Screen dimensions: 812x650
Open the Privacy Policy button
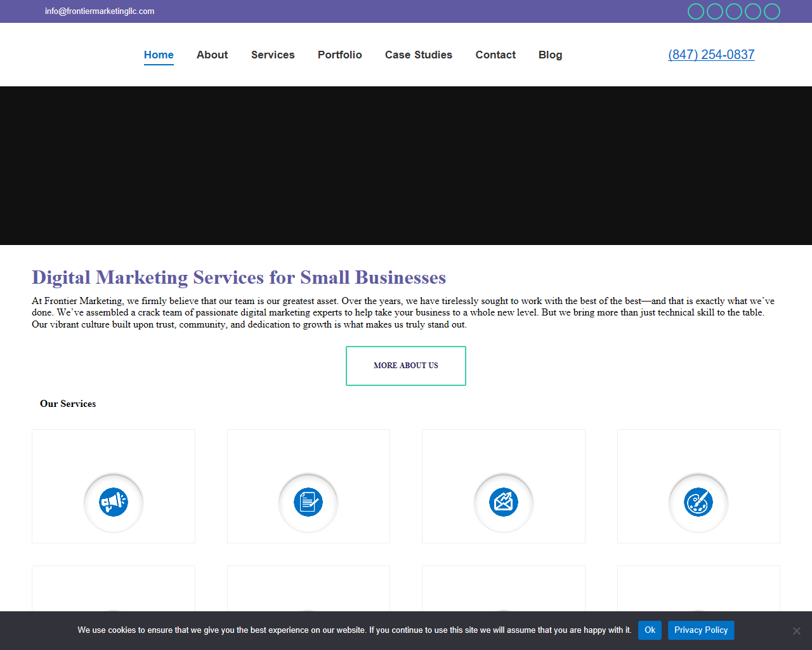(701, 630)
